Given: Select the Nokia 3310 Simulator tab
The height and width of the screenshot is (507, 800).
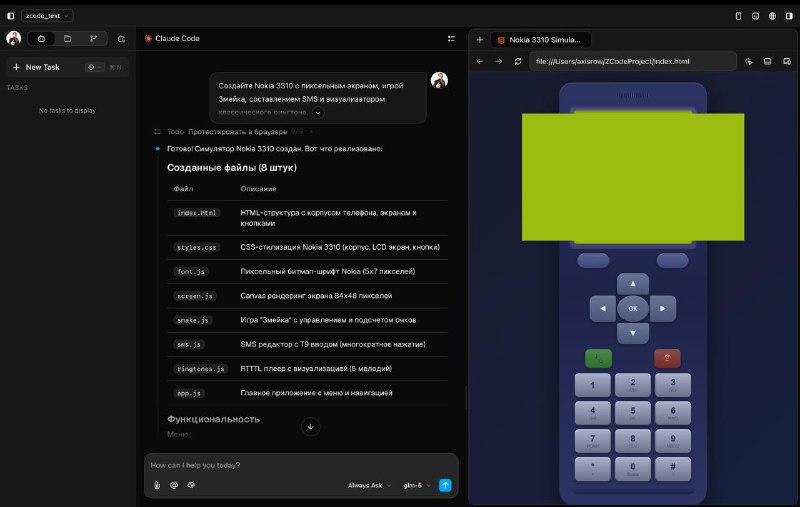Looking at the screenshot, I should point(541,40).
